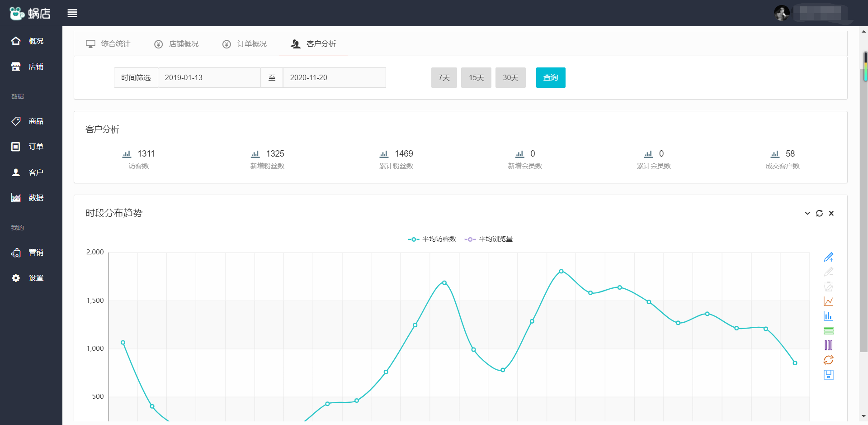Filter by 7天

coord(444,78)
